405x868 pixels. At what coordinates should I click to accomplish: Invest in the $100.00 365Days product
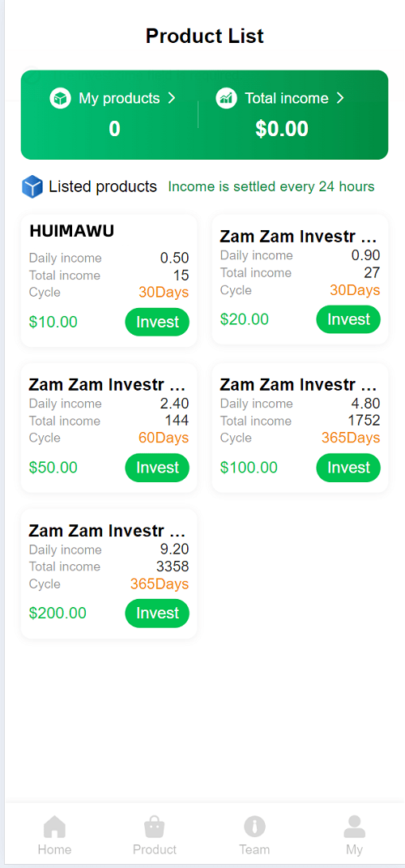coord(348,468)
